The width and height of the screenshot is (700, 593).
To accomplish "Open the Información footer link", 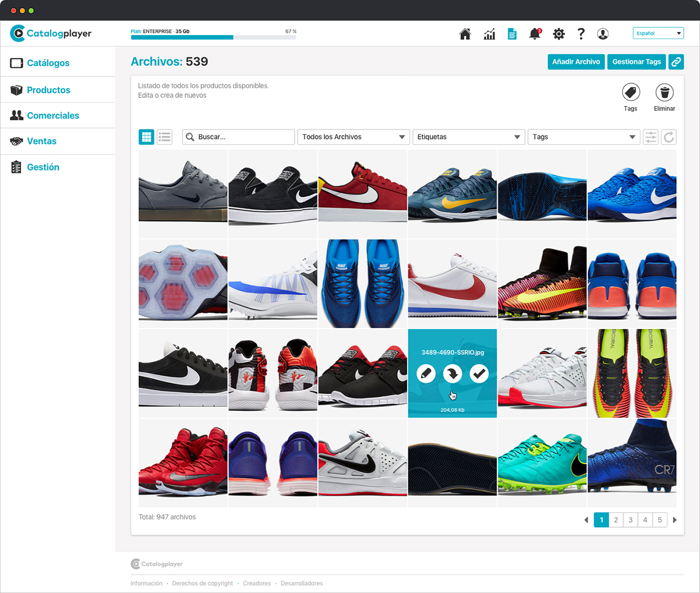I will pyautogui.click(x=146, y=583).
